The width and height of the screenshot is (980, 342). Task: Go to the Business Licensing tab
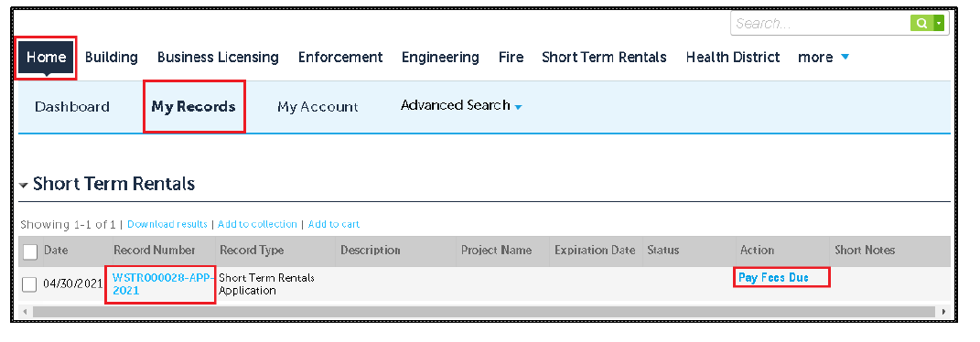pyautogui.click(x=218, y=58)
